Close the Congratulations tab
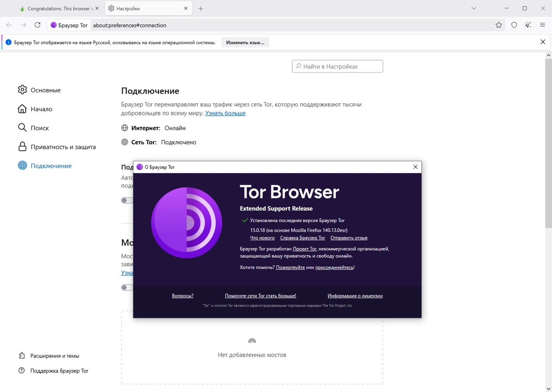 97,9
